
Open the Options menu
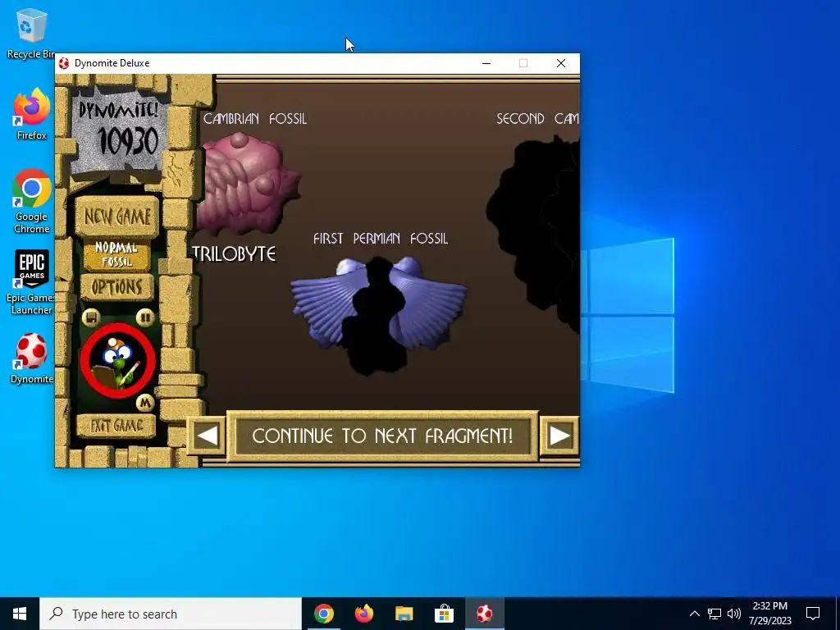(x=116, y=287)
